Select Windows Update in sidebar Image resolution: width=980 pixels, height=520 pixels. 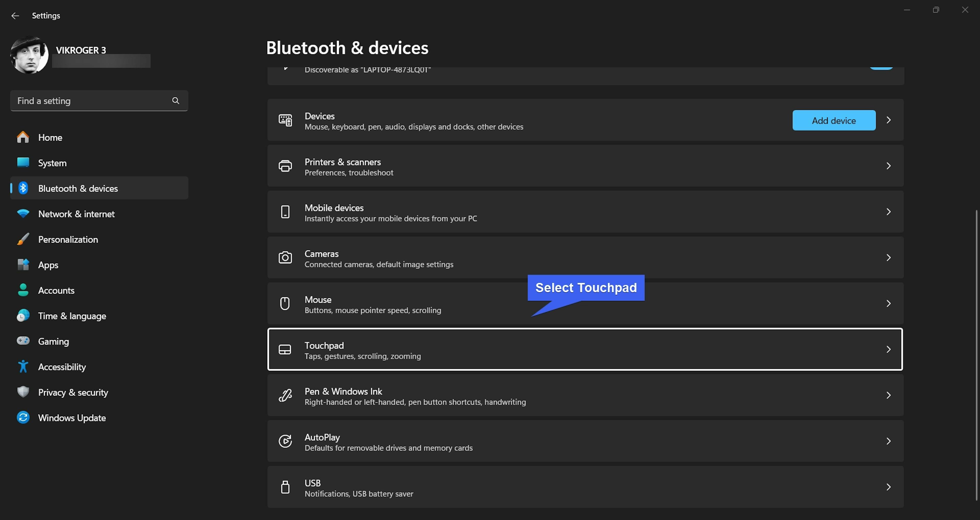[71, 418]
